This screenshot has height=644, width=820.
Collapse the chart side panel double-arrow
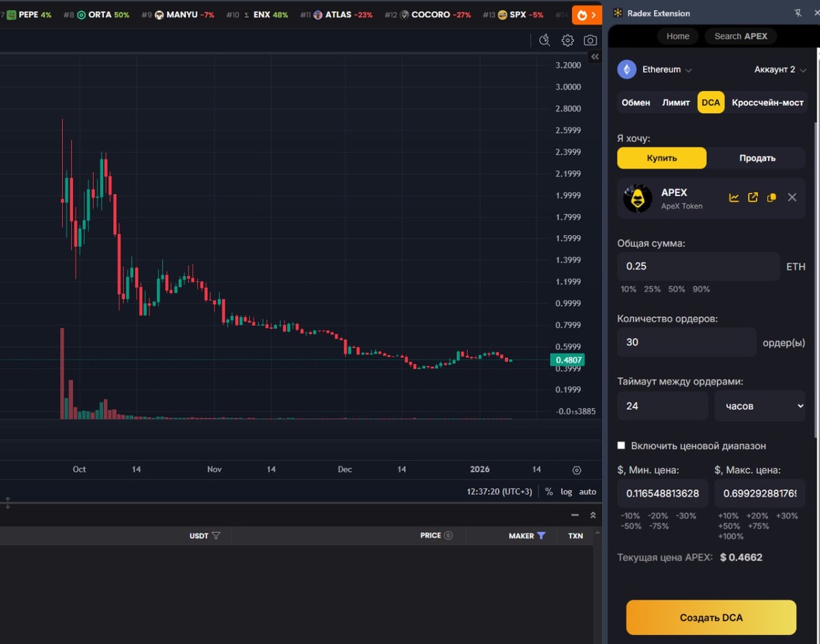[x=595, y=57]
